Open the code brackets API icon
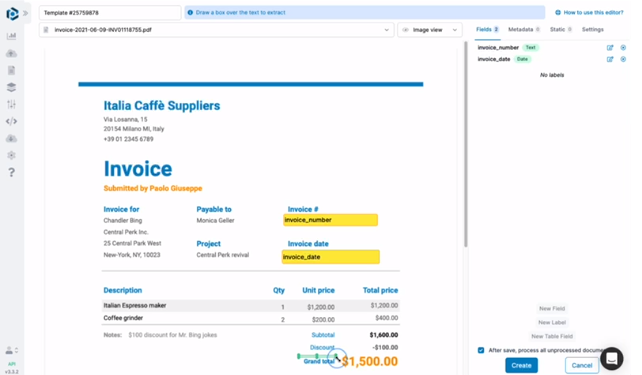The image size is (642, 375). click(11, 121)
